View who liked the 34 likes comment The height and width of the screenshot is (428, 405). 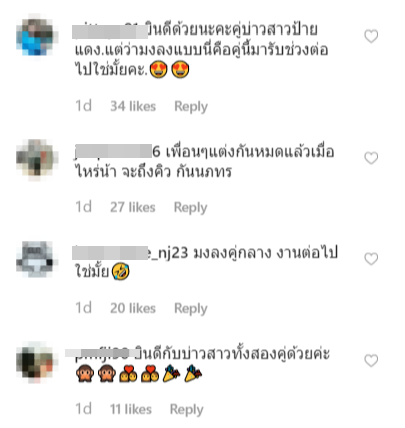point(133,106)
